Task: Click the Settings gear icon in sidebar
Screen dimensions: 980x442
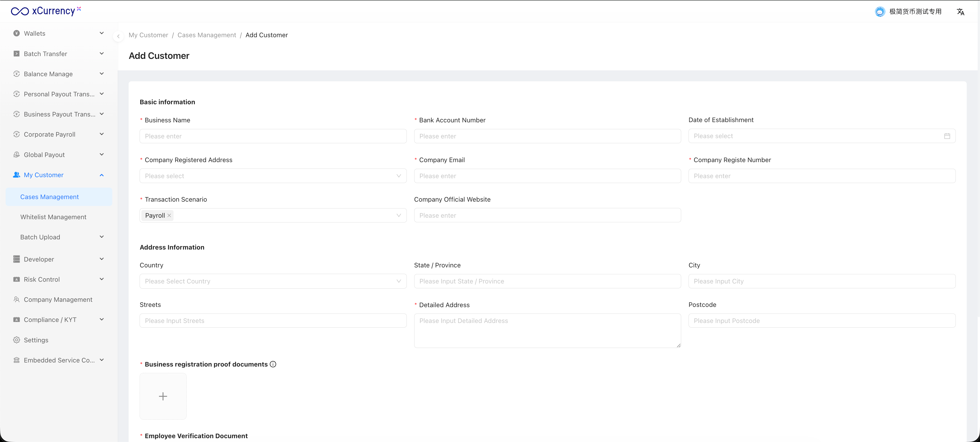Action: click(x=16, y=340)
